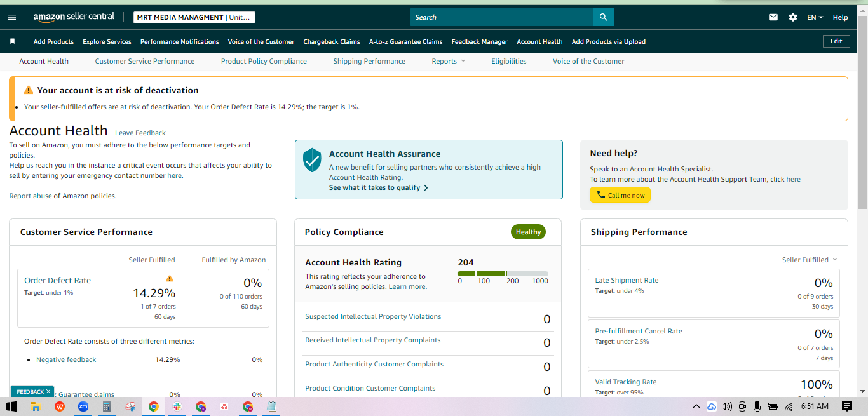Click the volume speaker tray icon
The height and width of the screenshot is (416, 868).
(727, 406)
